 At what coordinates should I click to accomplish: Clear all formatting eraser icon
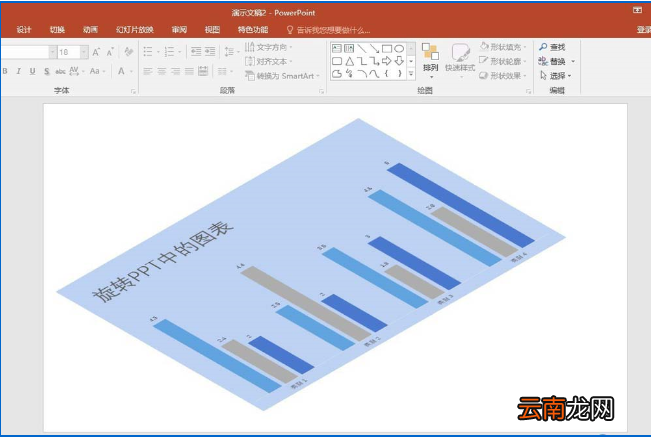coord(129,51)
